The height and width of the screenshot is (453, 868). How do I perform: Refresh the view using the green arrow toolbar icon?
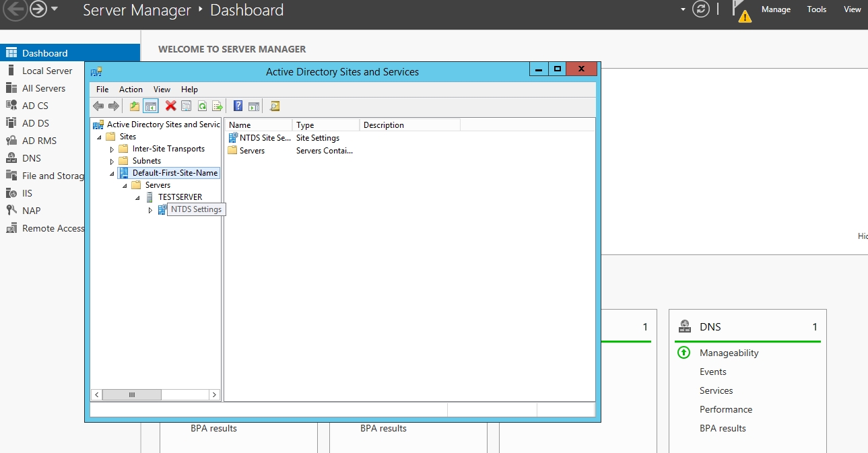(x=202, y=106)
